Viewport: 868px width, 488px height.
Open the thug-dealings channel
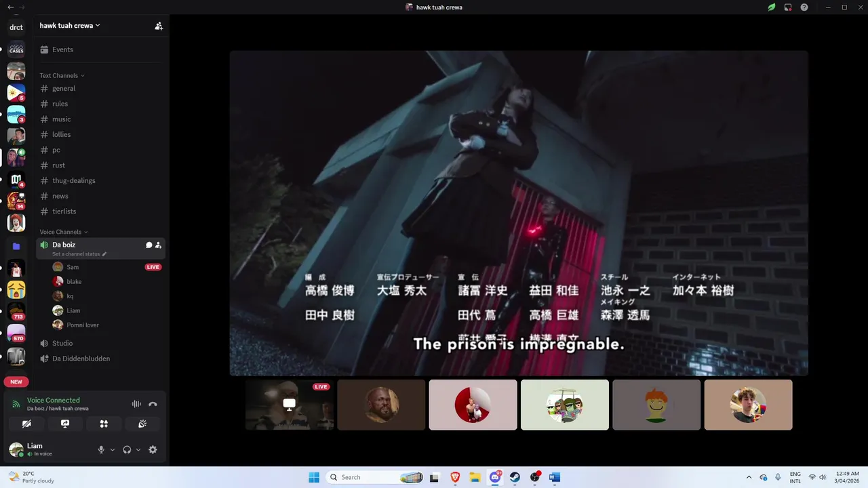tap(100, 181)
